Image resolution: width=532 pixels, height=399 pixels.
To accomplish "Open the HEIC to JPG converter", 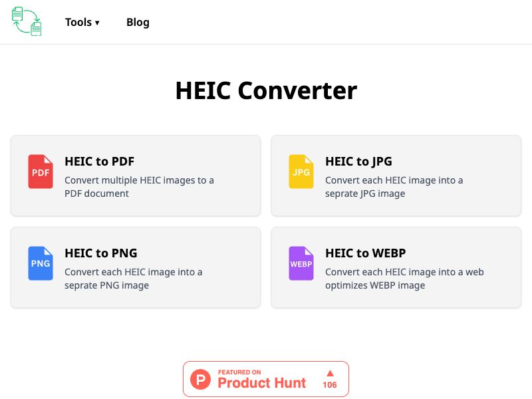I will coord(396,175).
